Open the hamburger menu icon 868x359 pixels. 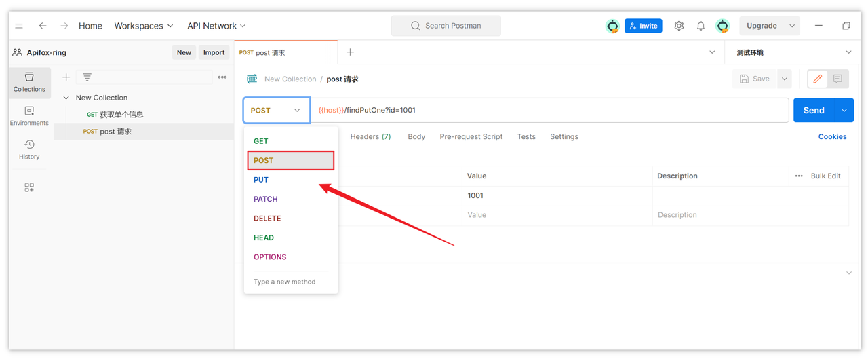click(x=19, y=26)
